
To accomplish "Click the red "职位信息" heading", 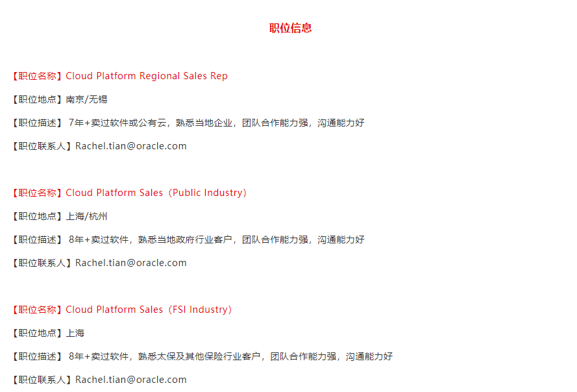I will [x=290, y=28].
